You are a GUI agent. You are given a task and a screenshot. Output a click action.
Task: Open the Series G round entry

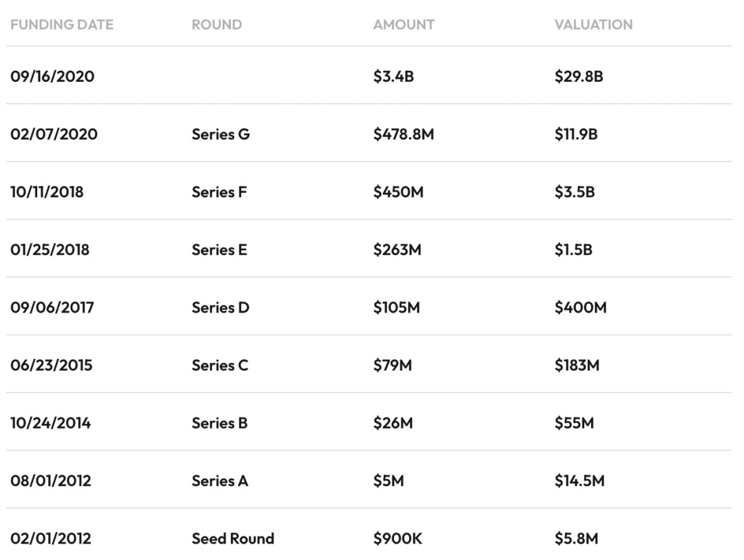coord(220,134)
